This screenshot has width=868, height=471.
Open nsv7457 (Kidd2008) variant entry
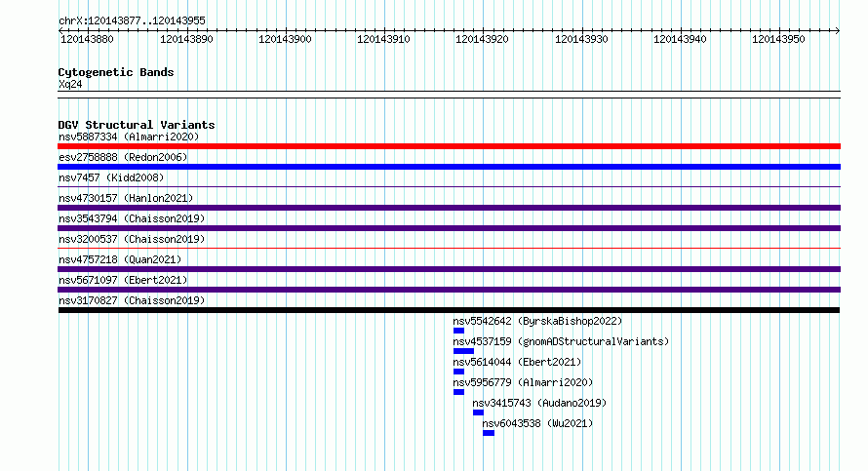click(111, 177)
